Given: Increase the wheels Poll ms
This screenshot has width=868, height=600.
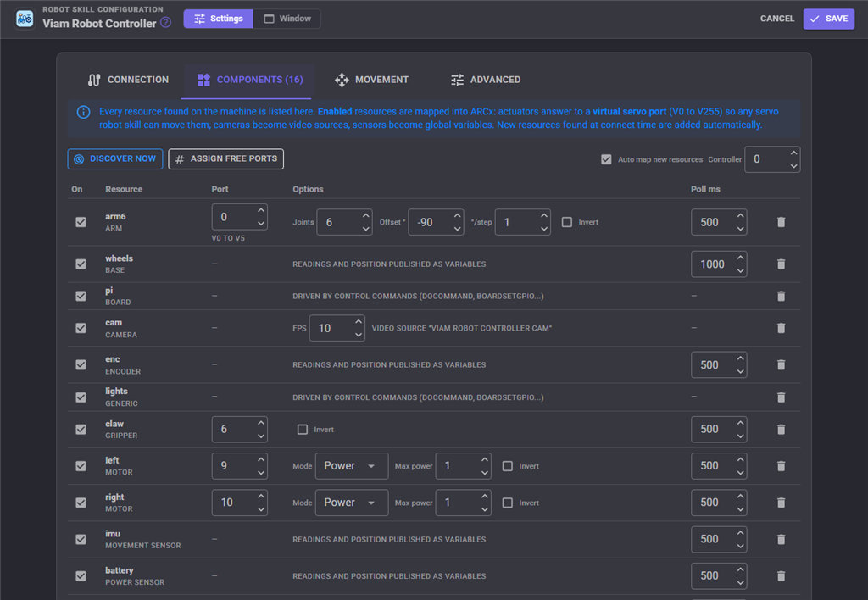Looking at the screenshot, I should (740, 258).
